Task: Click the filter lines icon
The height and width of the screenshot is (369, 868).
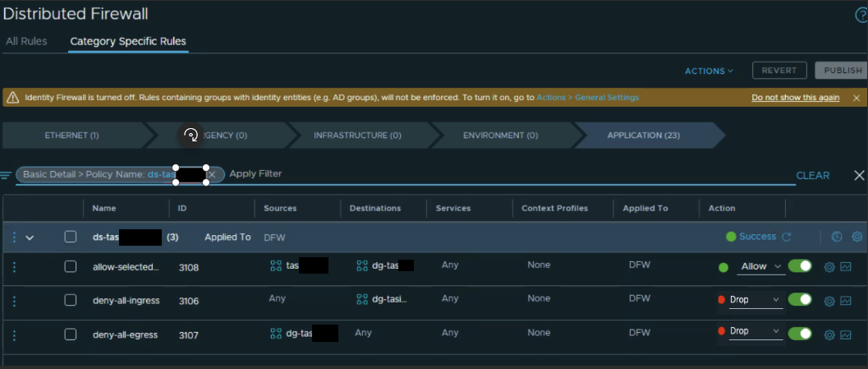Action: point(6,175)
